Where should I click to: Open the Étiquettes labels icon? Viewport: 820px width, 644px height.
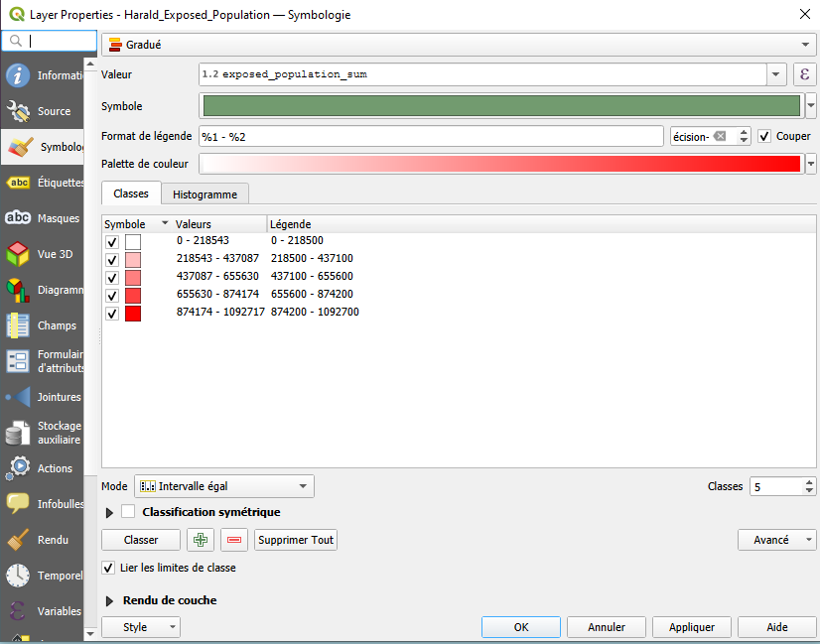(18, 183)
